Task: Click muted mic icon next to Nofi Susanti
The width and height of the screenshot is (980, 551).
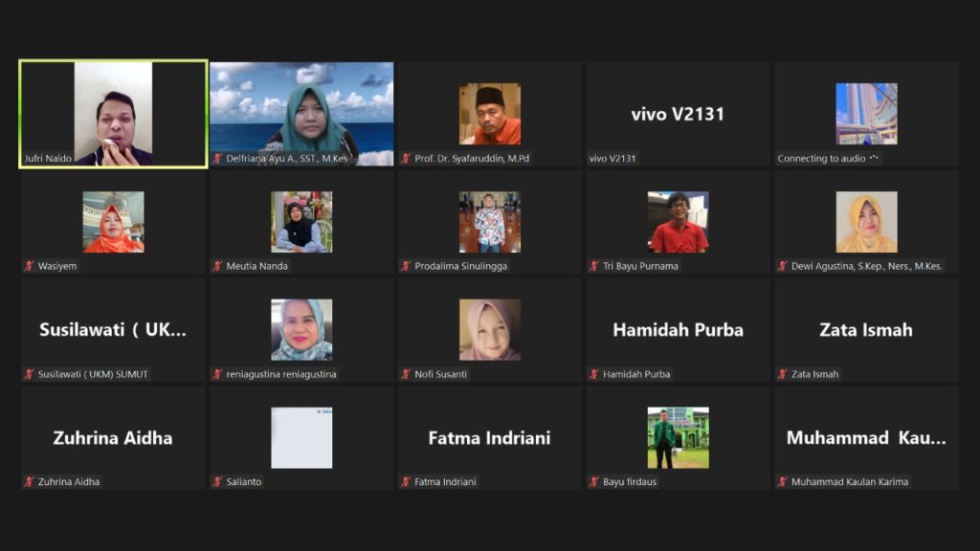Action: (x=407, y=374)
